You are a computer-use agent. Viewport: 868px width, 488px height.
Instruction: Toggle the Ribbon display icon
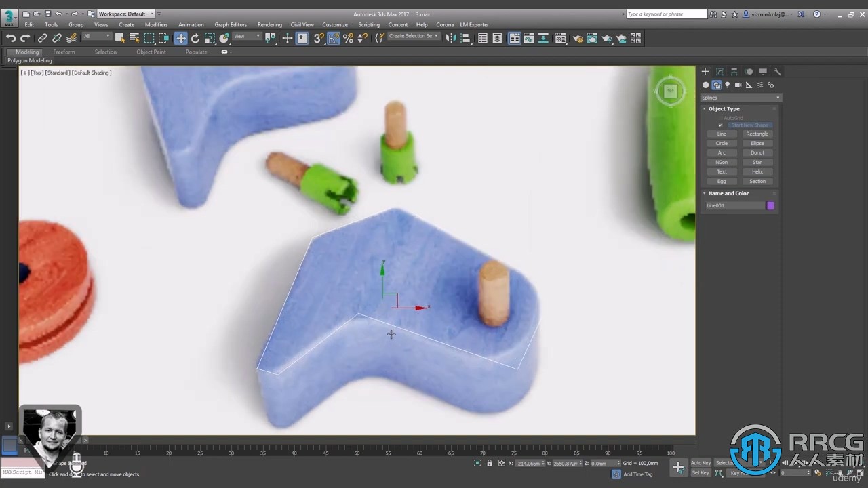tap(515, 39)
